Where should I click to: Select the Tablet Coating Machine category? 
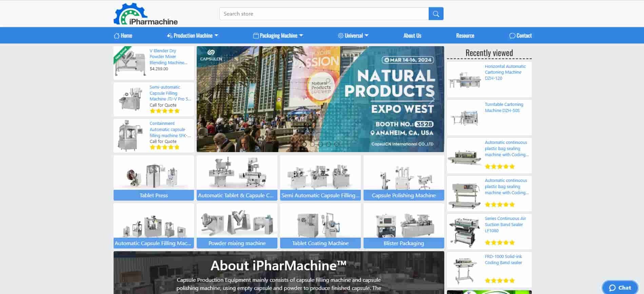tap(320, 226)
